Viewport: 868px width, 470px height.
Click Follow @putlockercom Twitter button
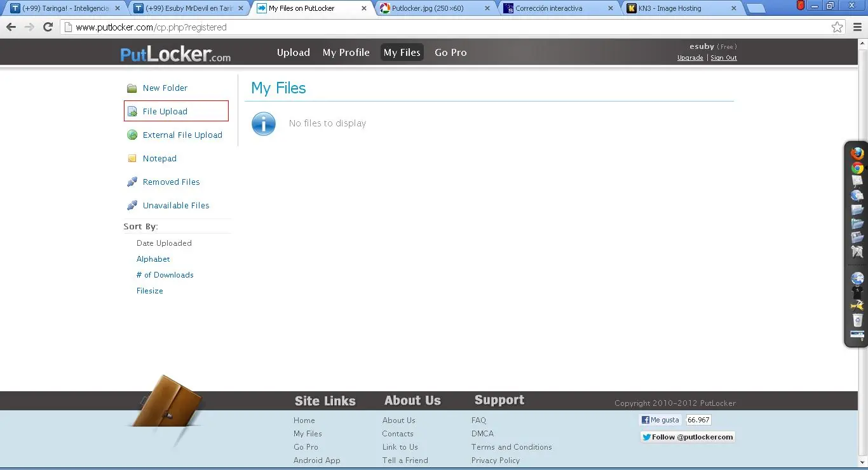tap(688, 437)
